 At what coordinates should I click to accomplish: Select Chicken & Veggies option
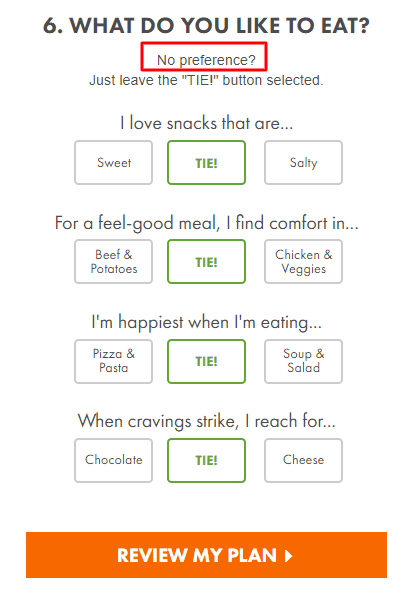pos(303,262)
